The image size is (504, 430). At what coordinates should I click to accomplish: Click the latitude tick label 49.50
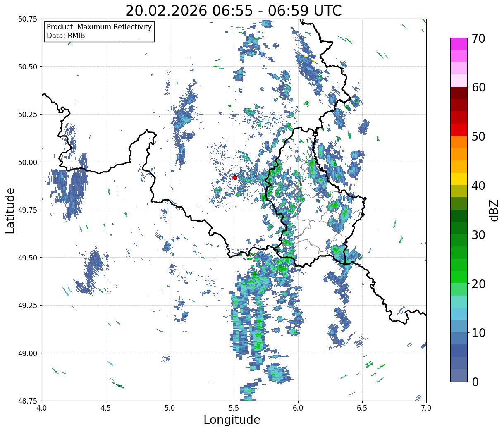tap(28, 258)
